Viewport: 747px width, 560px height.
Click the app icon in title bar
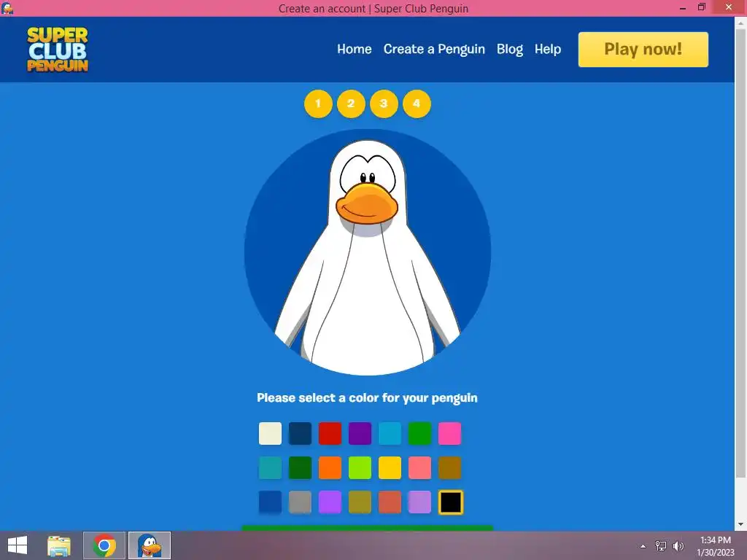7,8
